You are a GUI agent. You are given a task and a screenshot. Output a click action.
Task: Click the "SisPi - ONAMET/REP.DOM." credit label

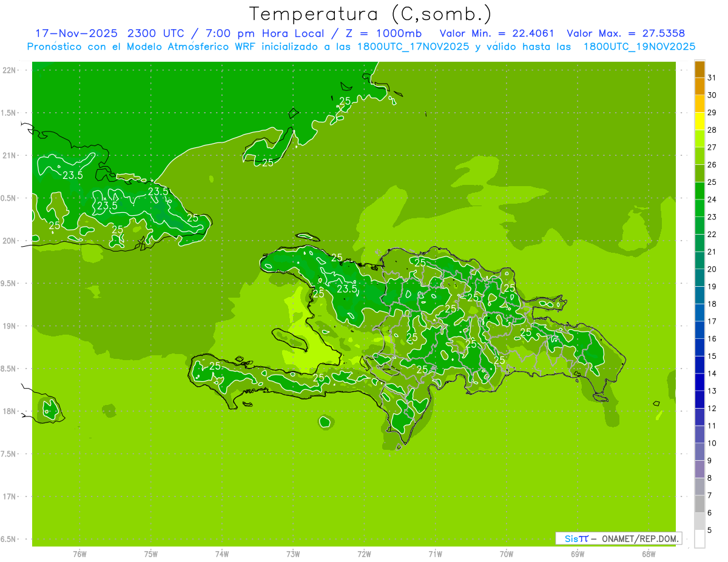(619, 538)
